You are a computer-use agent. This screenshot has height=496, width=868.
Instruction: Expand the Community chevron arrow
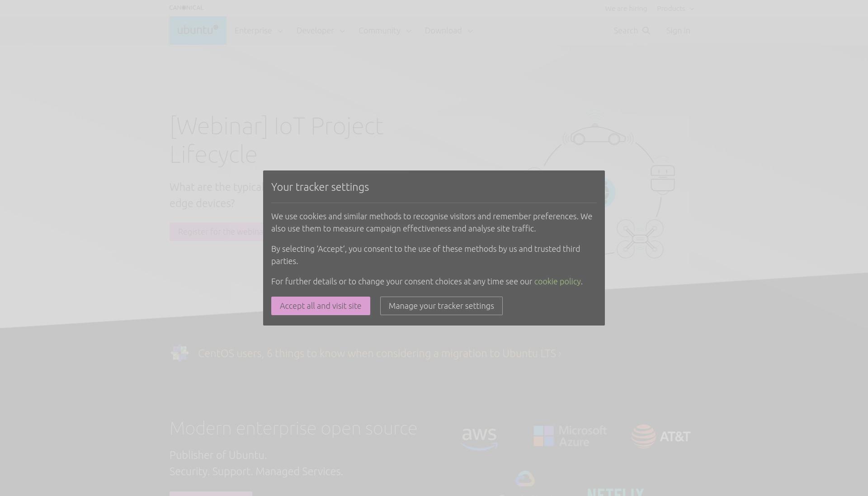[x=409, y=31]
